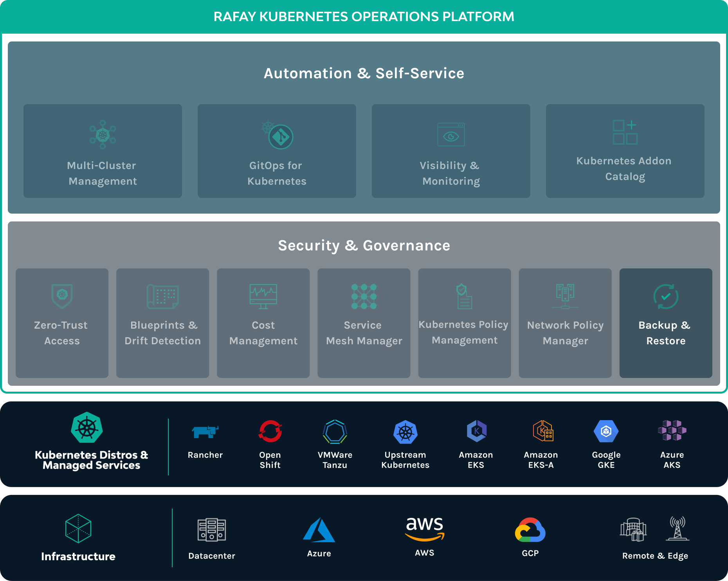Image resolution: width=728 pixels, height=581 pixels.
Task: Click the Google GKE label
Action: 606,460
